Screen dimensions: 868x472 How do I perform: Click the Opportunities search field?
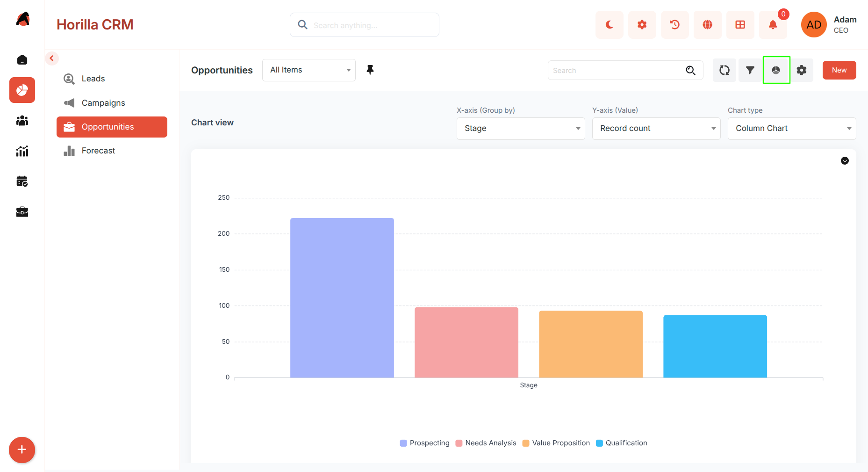(x=625, y=71)
